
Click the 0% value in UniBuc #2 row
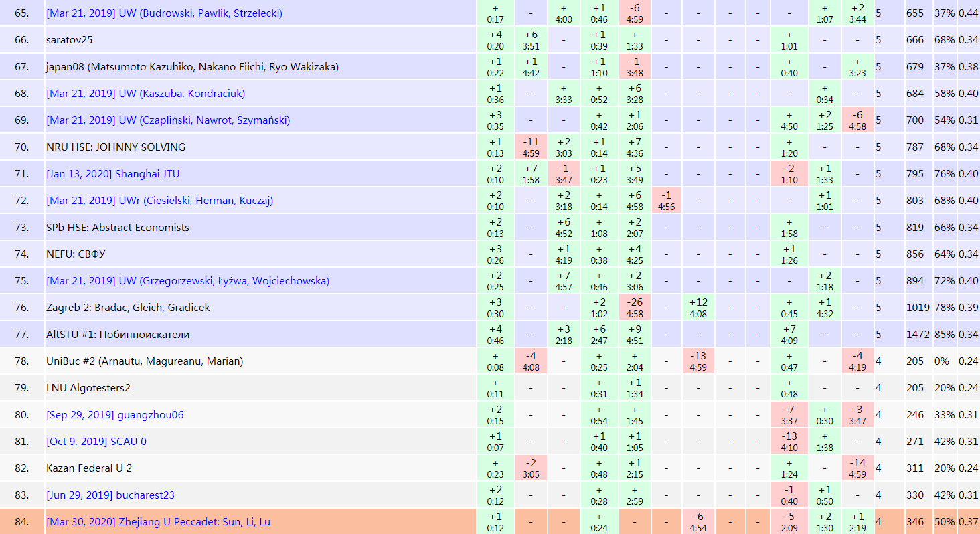(942, 361)
